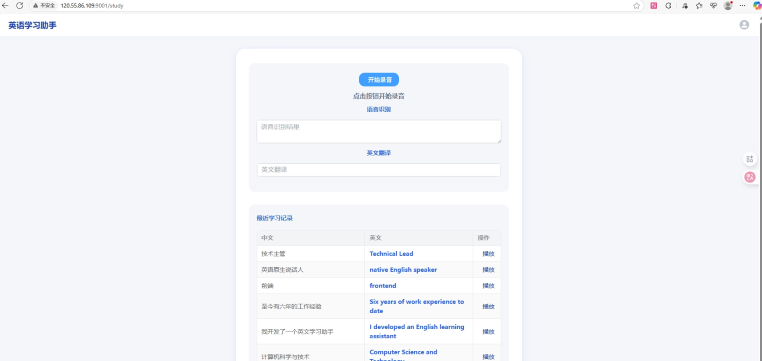Viewport: 762px width, 361px height.
Task: Start recording with the 开始录音 button
Action: tap(379, 80)
